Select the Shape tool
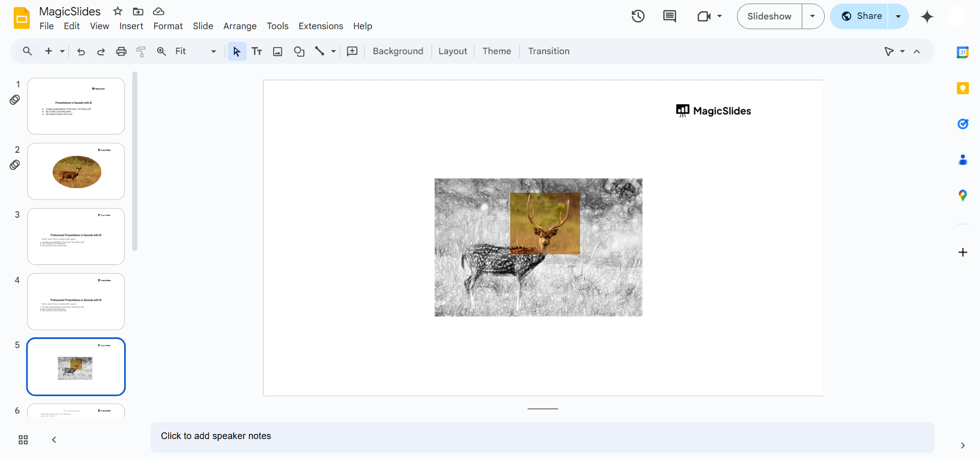This screenshot has width=980, height=460. pos(299,51)
